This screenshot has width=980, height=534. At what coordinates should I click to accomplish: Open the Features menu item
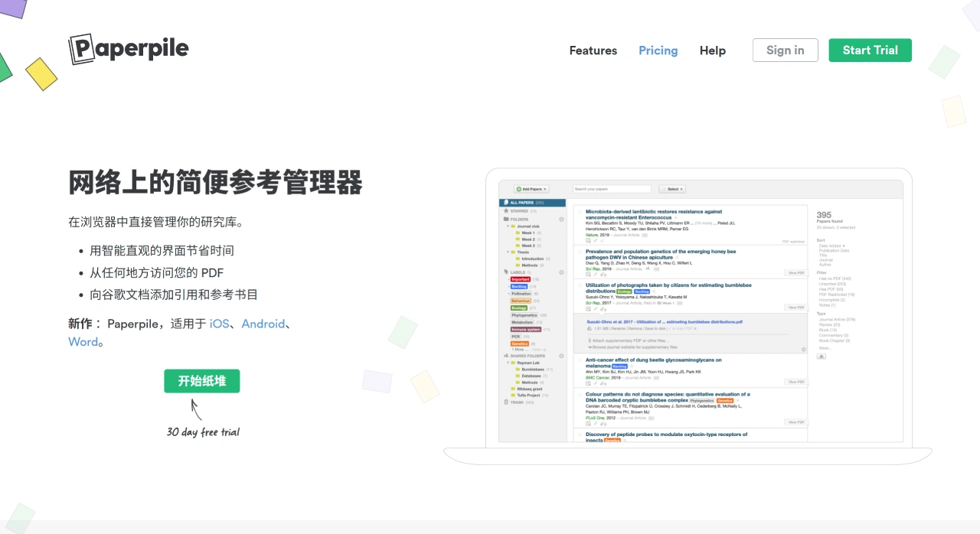[593, 50]
